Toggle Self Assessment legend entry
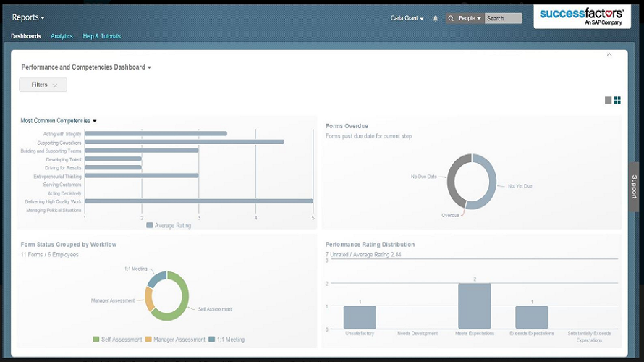 click(x=116, y=339)
